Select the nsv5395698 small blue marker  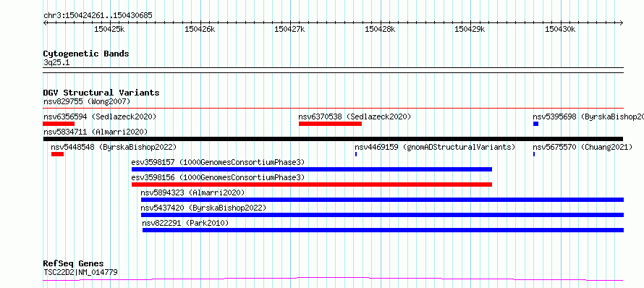[535, 124]
